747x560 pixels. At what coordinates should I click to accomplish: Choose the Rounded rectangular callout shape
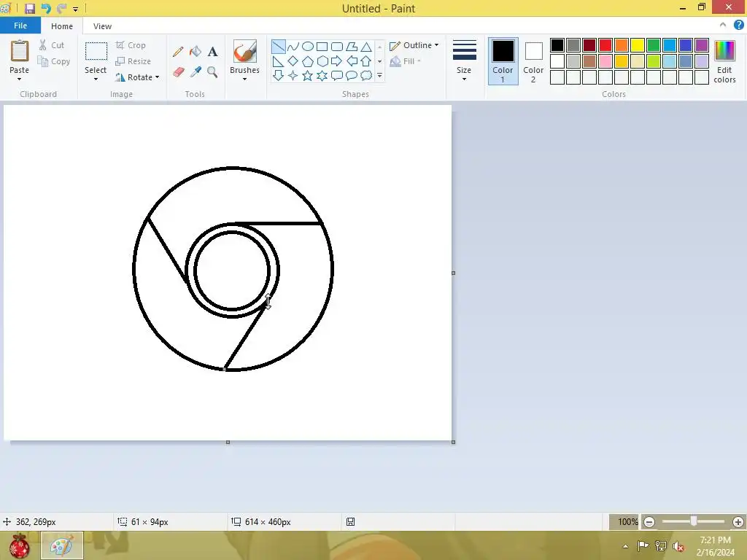point(337,75)
